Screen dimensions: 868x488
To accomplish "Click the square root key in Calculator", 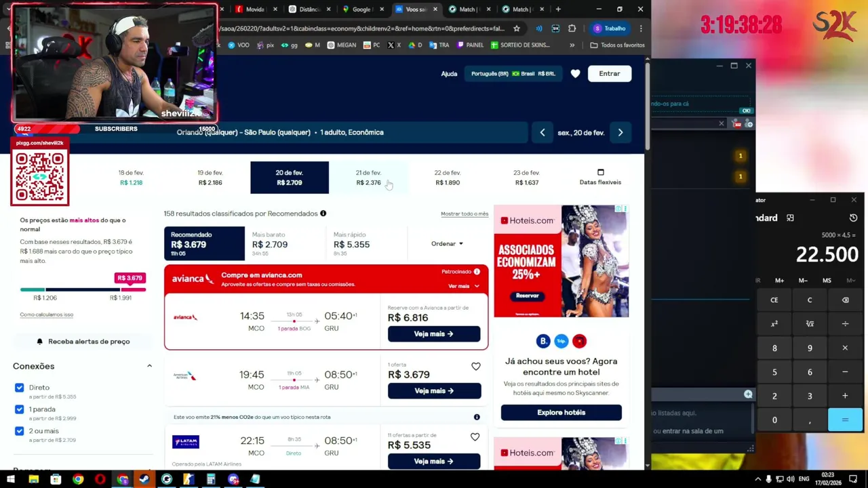I will click(810, 324).
